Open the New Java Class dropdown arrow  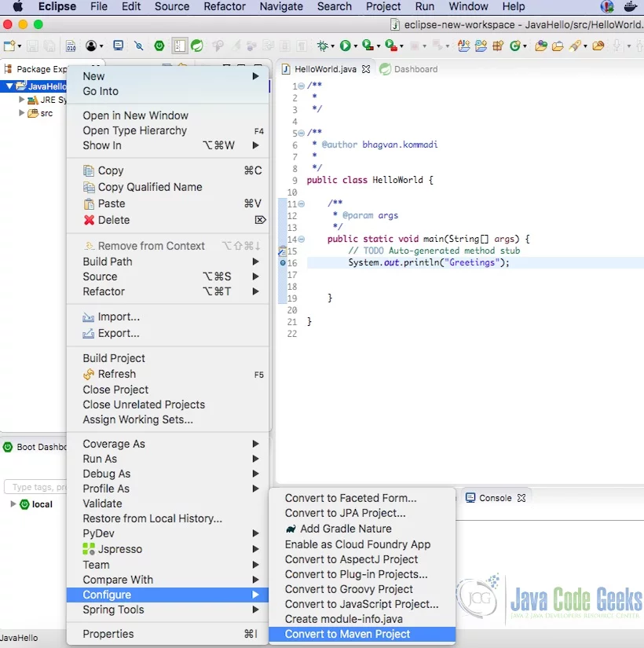[525, 46]
